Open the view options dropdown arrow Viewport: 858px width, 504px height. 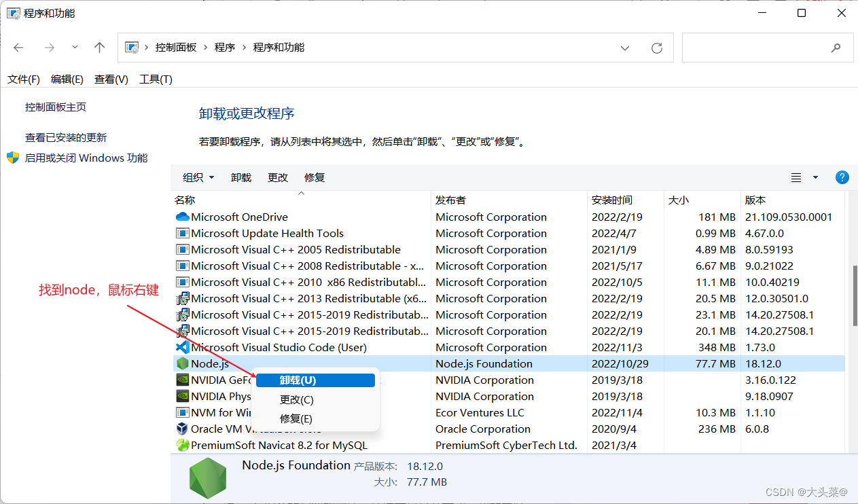tap(815, 178)
